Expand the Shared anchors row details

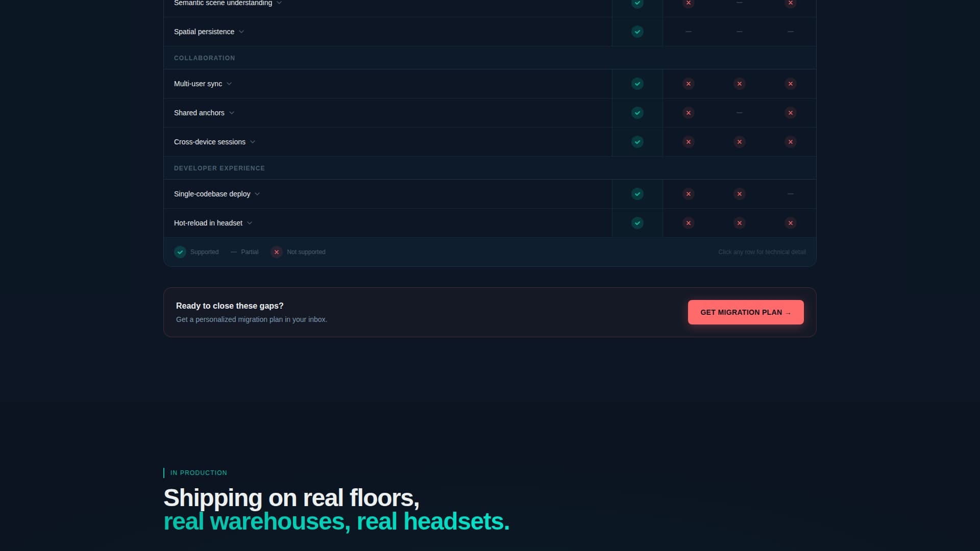232,113
